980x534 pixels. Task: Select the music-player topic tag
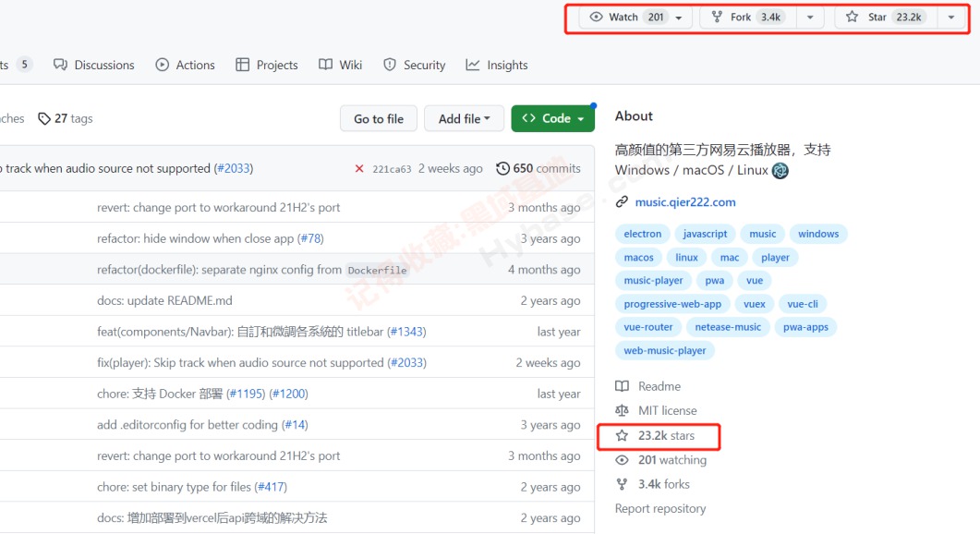tap(653, 281)
